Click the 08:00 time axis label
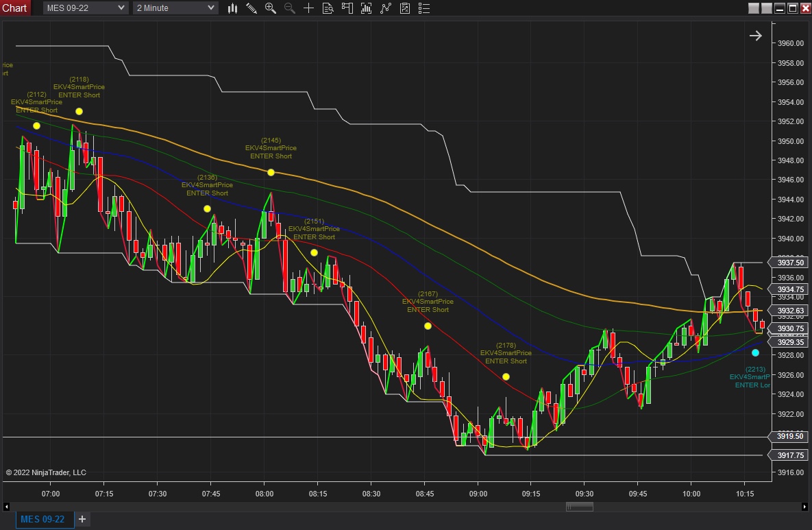This screenshot has width=812, height=530. 264,494
